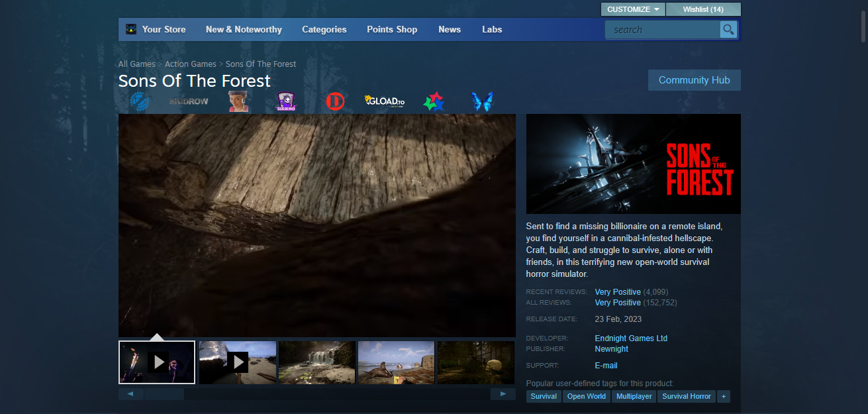Click the Open World tag
This screenshot has width=868, height=414.
pyautogui.click(x=587, y=396)
